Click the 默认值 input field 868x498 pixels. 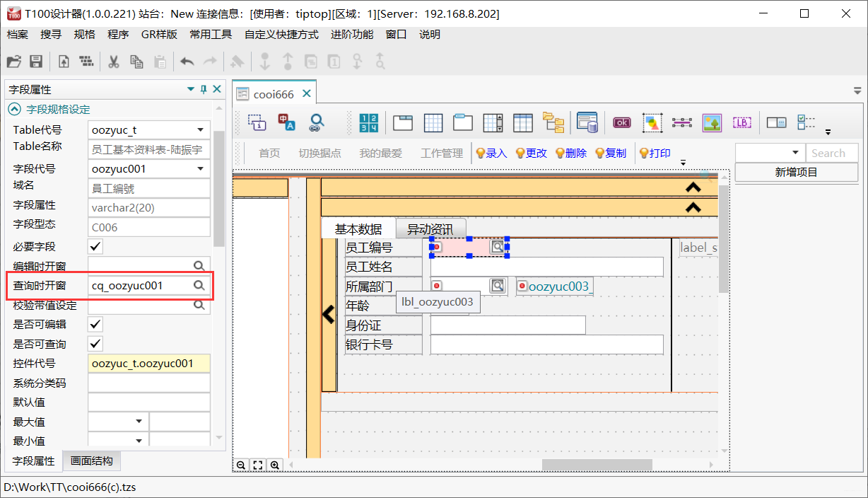pyautogui.click(x=149, y=402)
